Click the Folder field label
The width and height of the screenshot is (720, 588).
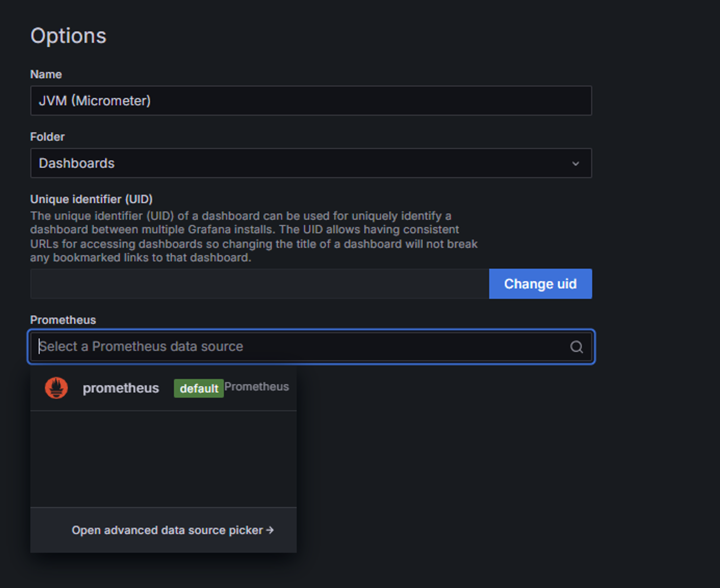47,137
